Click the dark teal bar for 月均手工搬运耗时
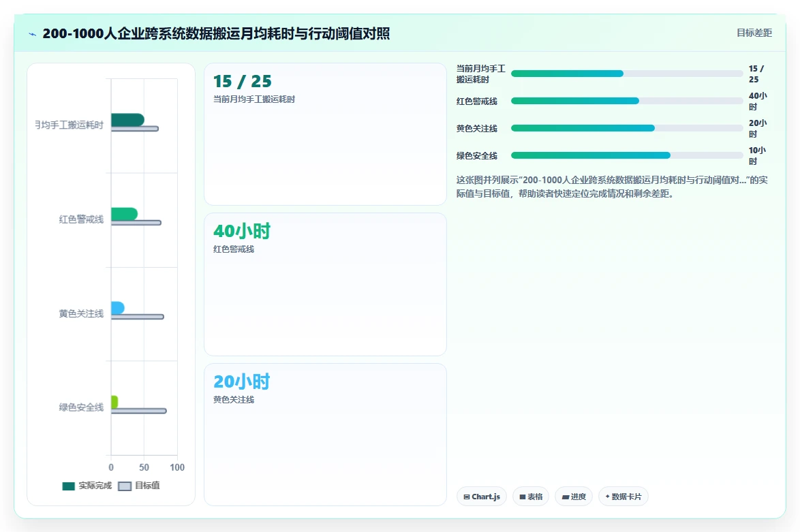The image size is (800, 532). coord(127,120)
